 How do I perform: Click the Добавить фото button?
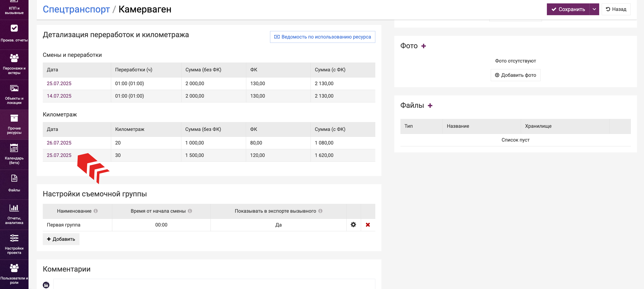pyautogui.click(x=515, y=75)
